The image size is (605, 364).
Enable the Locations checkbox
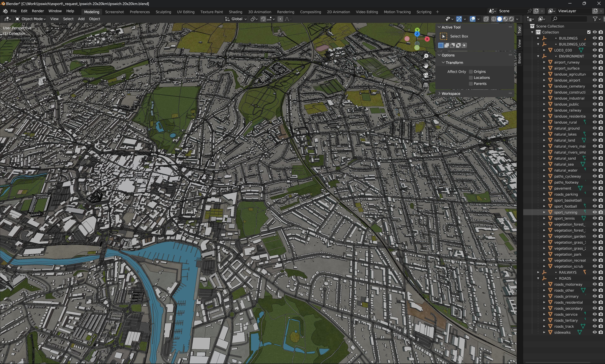point(471,78)
